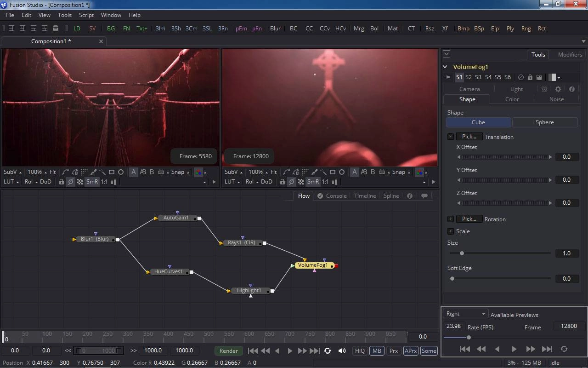Toggle SmR in the right viewer
This screenshot has width=588, height=368.
pyautogui.click(x=313, y=182)
